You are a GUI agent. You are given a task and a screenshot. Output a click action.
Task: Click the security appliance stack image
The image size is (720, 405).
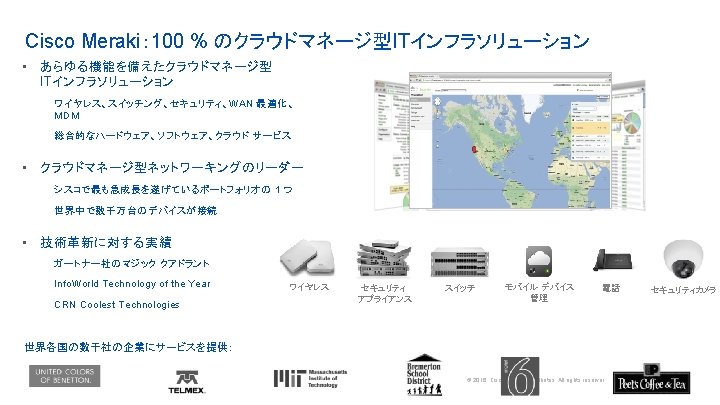pyautogui.click(x=384, y=259)
